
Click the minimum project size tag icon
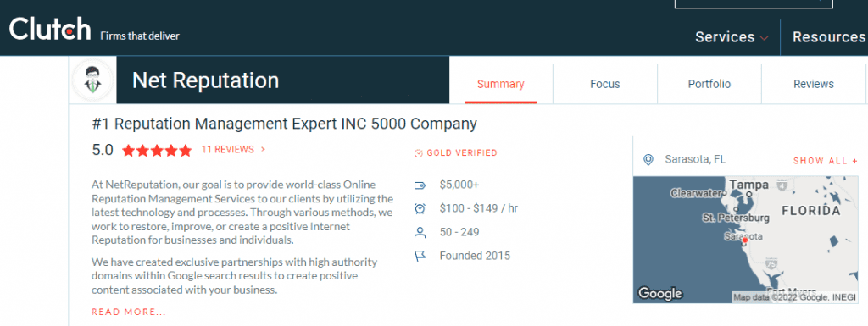pyautogui.click(x=420, y=185)
